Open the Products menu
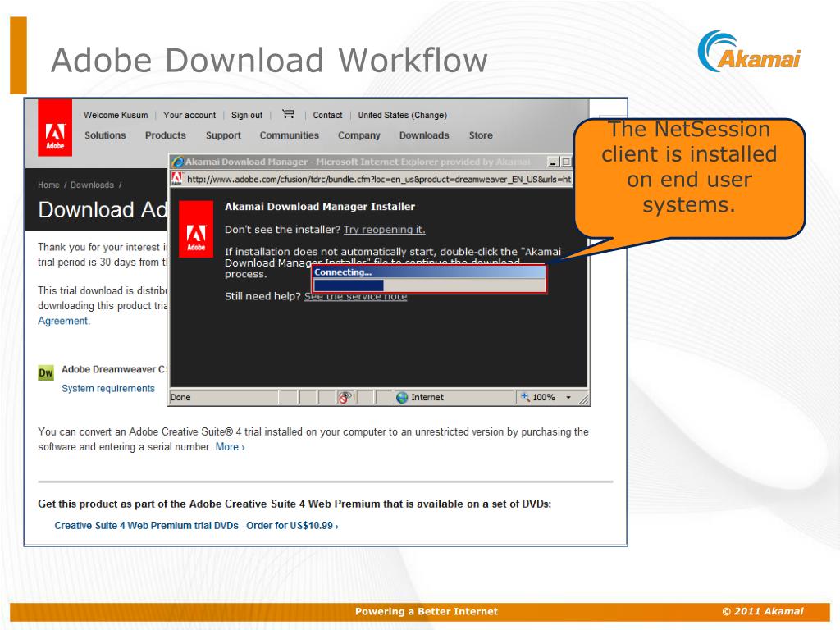The height and width of the screenshot is (630, 840). (166, 135)
